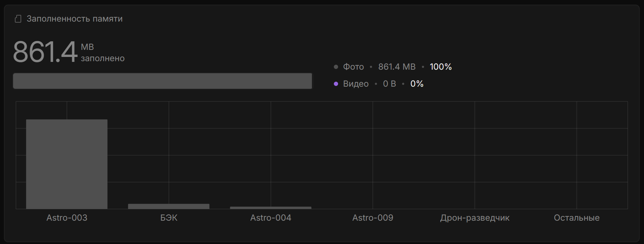Select the Дрон-разведчик axis label
The height and width of the screenshot is (244, 644).
click(x=475, y=218)
